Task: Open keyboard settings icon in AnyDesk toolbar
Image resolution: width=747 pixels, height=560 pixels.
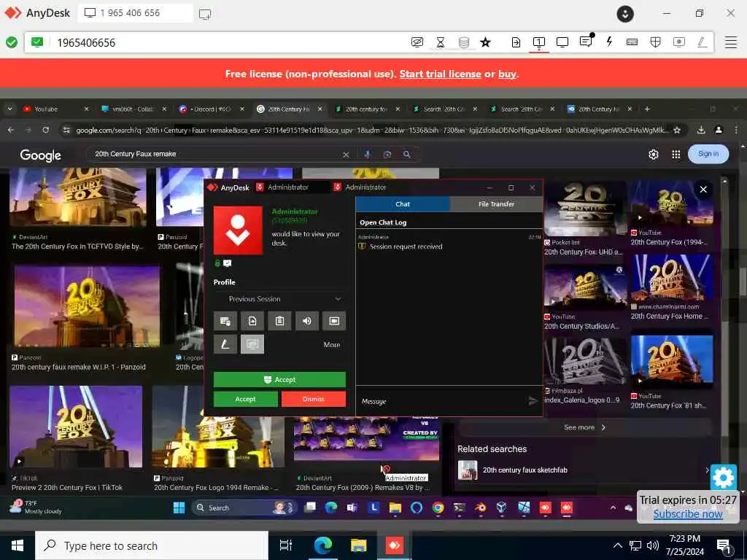Action: [632, 42]
